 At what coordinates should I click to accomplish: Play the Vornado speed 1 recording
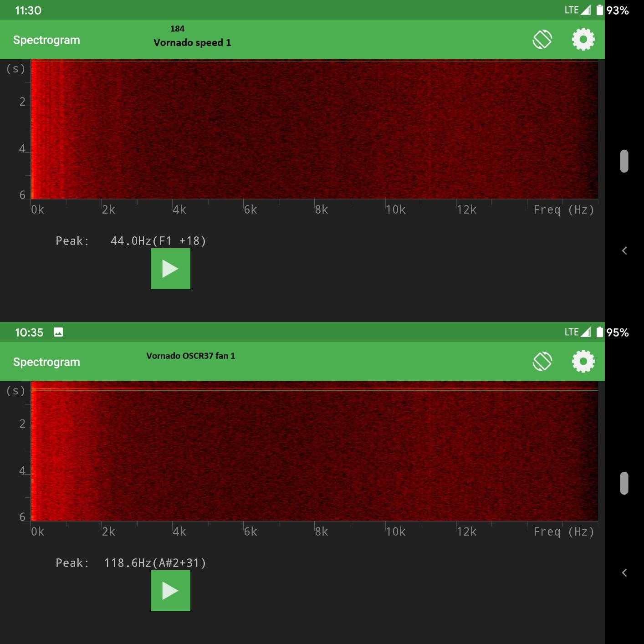(x=170, y=269)
